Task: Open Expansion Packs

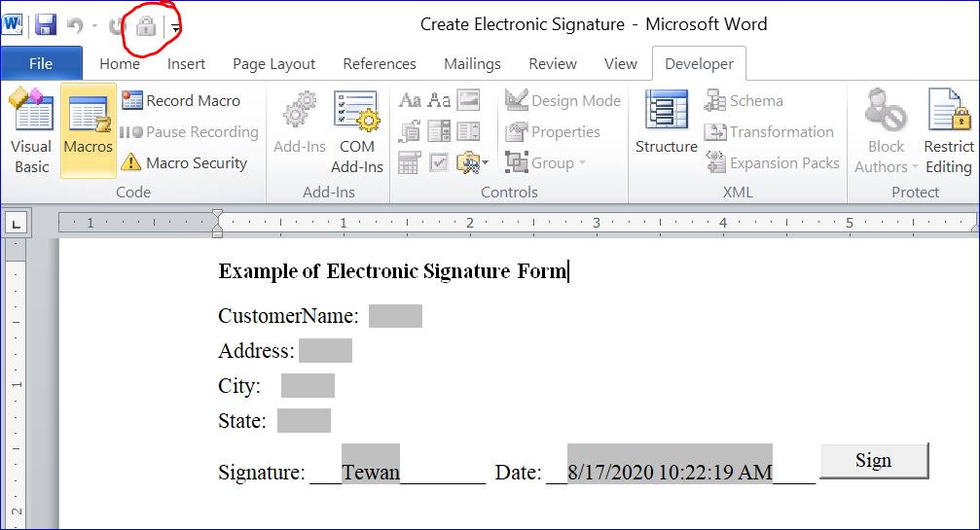Action: pyautogui.click(x=772, y=163)
